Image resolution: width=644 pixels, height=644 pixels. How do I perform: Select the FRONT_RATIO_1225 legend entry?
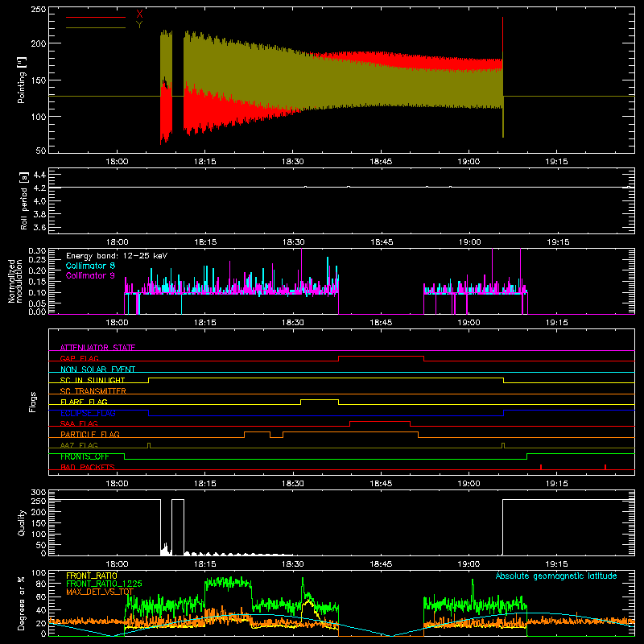coord(104,584)
